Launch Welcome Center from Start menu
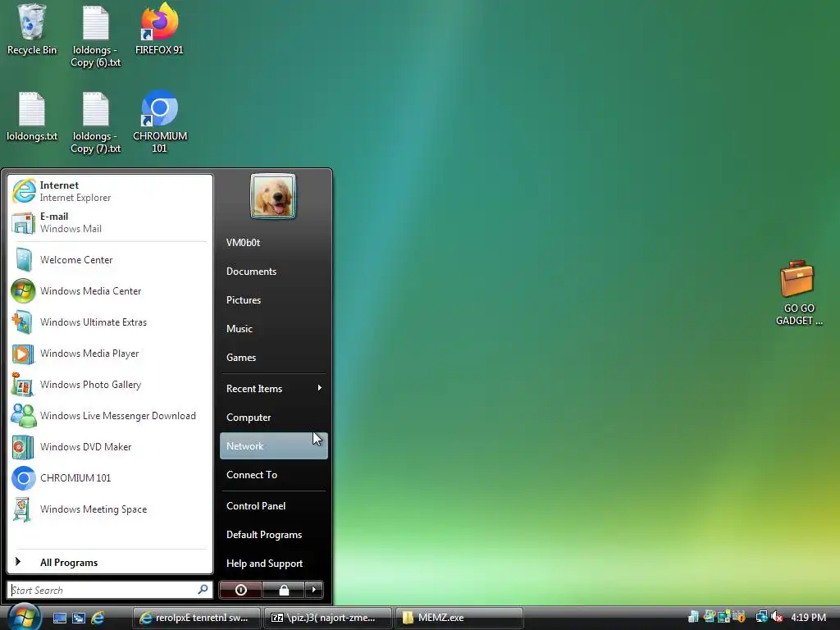This screenshot has width=840, height=630. tap(110, 260)
